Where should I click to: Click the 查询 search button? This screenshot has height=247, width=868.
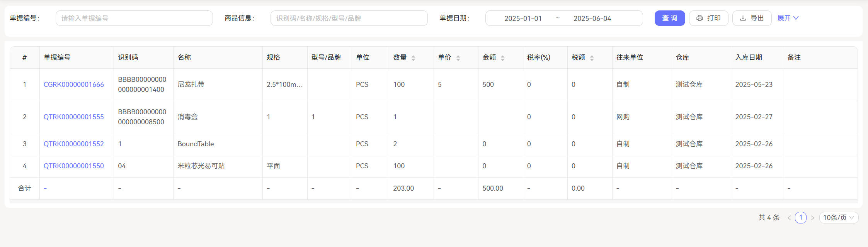669,18
